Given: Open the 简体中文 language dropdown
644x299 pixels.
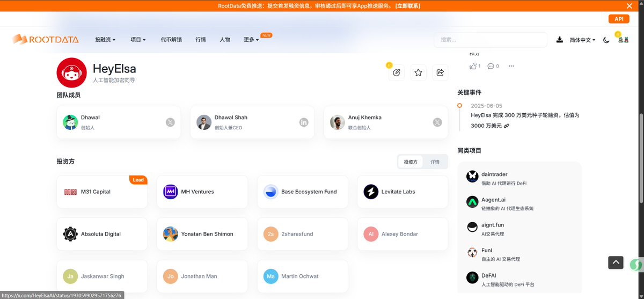Looking at the screenshot, I should pyautogui.click(x=582, y=40).
